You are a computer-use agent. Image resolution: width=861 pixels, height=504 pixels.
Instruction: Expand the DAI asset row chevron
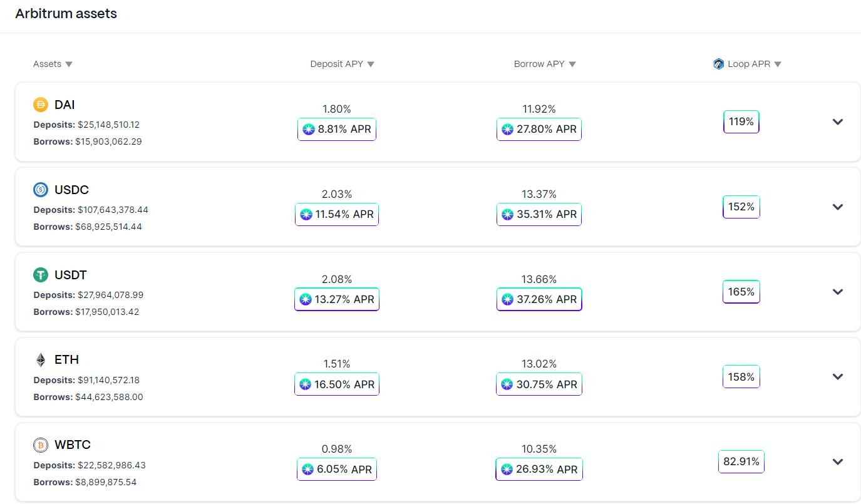[x=838, y=122]
